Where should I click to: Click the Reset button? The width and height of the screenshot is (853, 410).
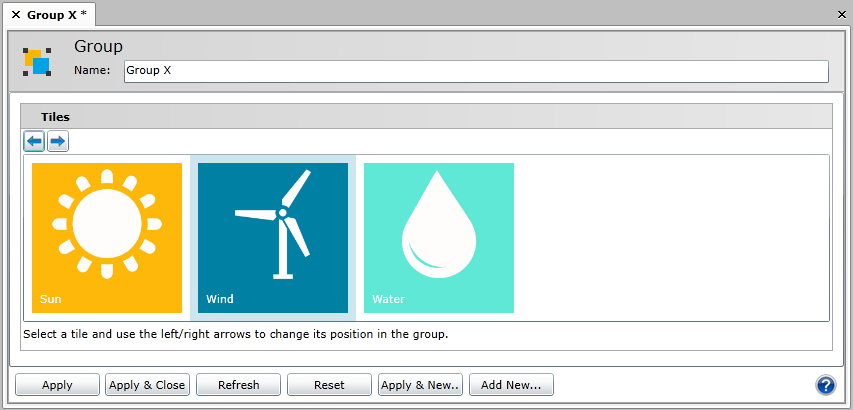[329, 385]
